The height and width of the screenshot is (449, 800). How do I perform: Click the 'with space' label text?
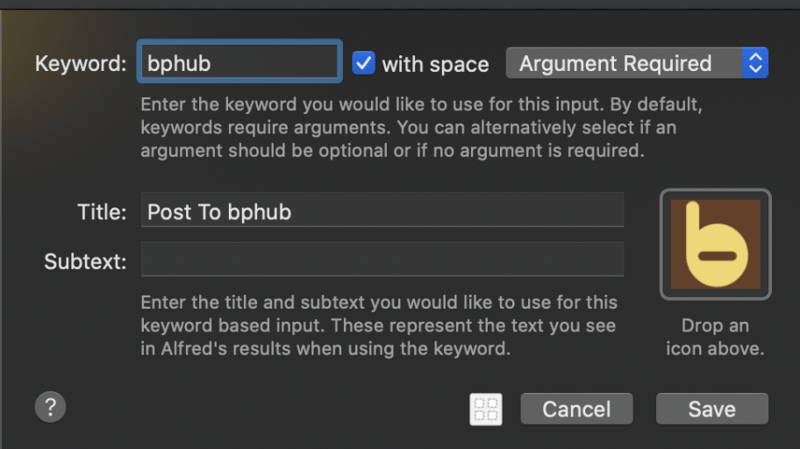click(x=435, y=64)
